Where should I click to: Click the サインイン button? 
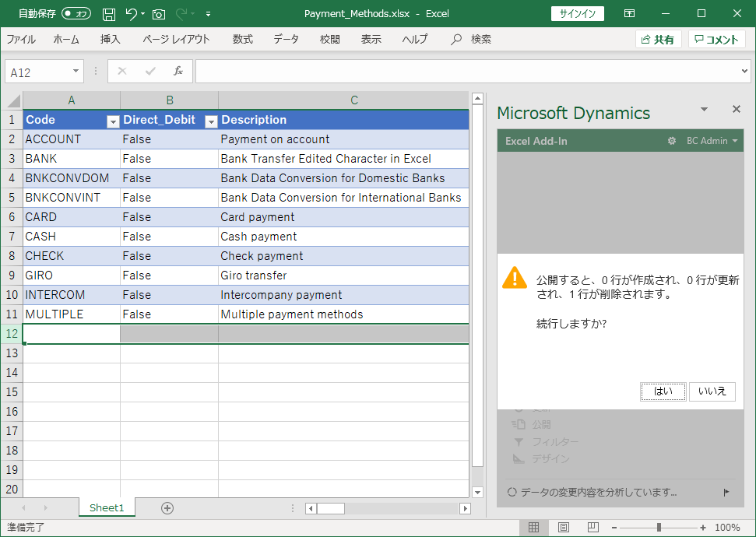coord(578,13)
